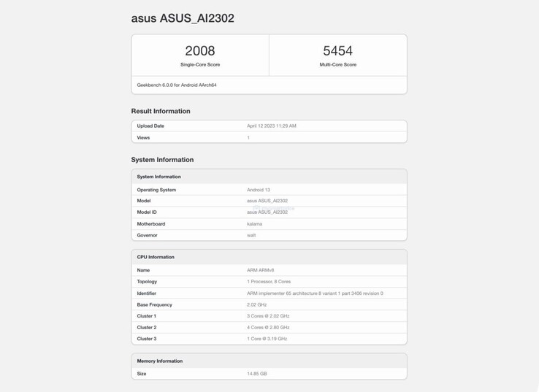The height and width of the screenshot is (392, 539).
Task: Click the 'Model' row label (not Model ID)
Action: pyautogui.click(x=144, y=201)
